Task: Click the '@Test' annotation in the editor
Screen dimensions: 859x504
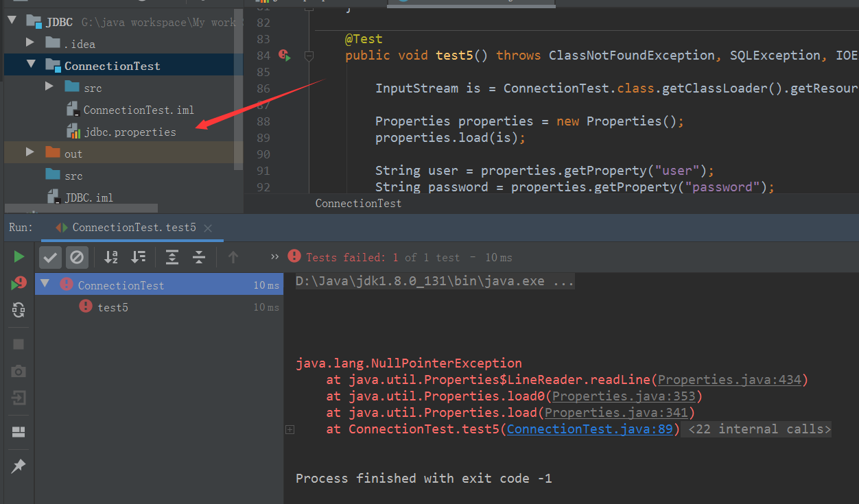Action: coord(364,39)
